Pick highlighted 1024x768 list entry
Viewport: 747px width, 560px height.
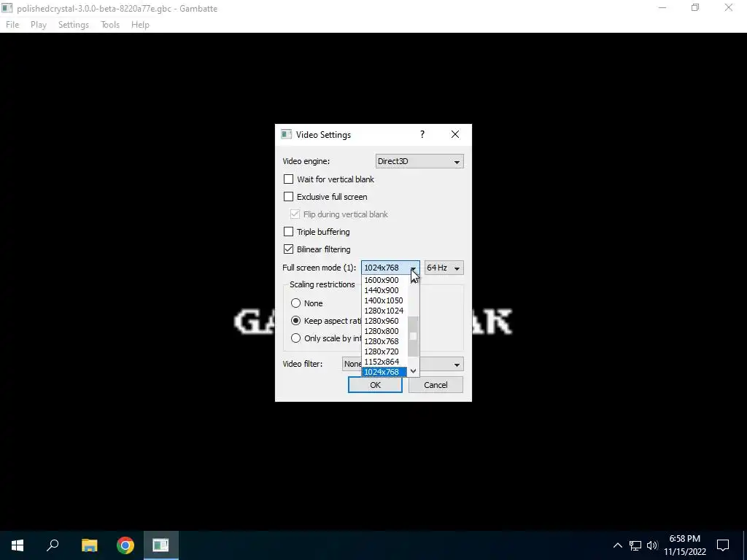point(384,372)
